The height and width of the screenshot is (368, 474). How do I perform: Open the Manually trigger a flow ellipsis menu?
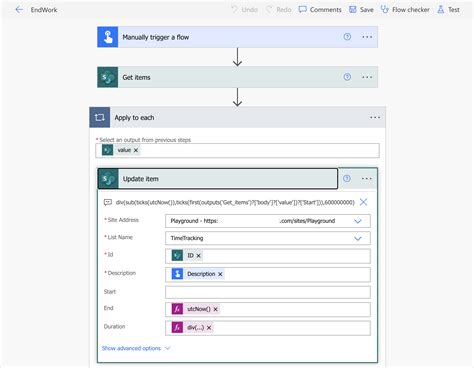[x=367, y=37]
